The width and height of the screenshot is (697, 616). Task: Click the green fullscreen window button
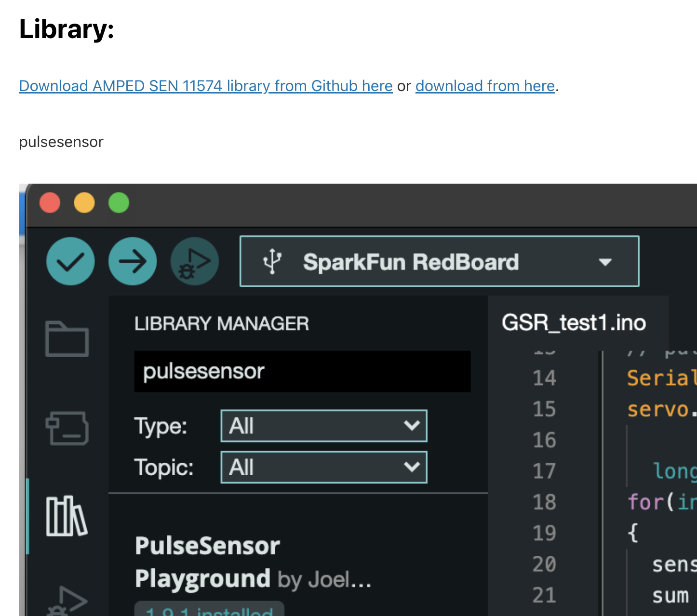coord(119,202)
